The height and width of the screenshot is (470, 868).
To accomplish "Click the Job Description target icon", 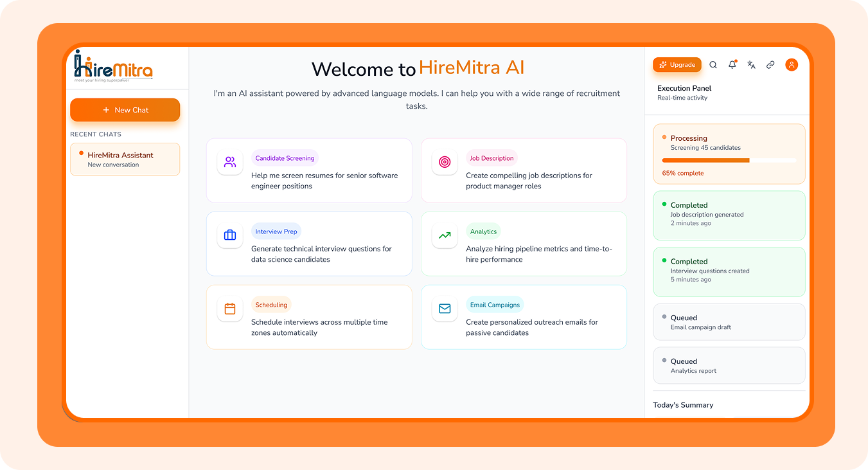I will [x=445, y=162].
